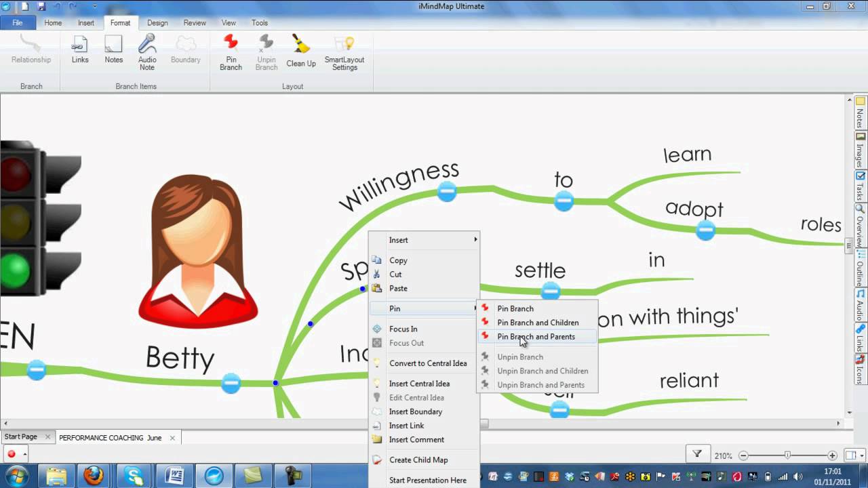Collapse the 'adopt' branch node
868x488 pixels.
coord(705,230)
